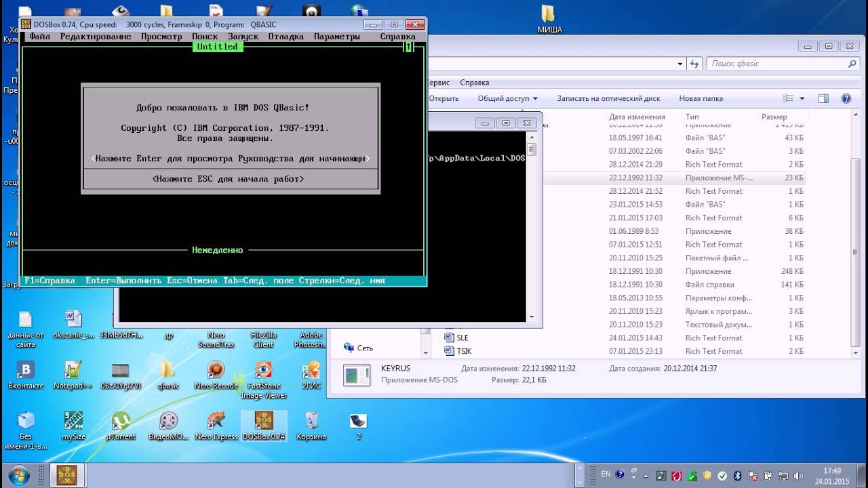Image resolution: width=868 pixels, height=488 pixels.
Task: Sort by the Тип column header
Action: pos(692,117)
